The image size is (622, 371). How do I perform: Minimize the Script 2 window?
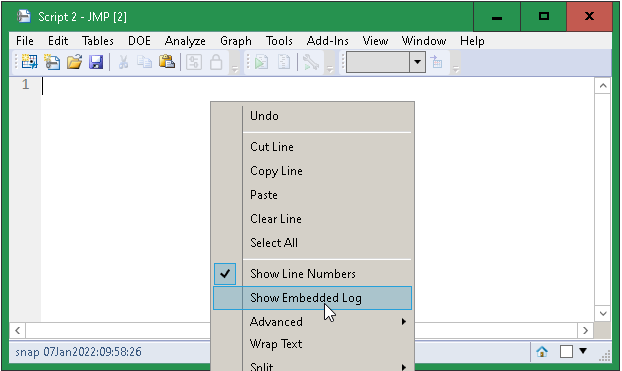pyautogui.click(x=497, y=17)
